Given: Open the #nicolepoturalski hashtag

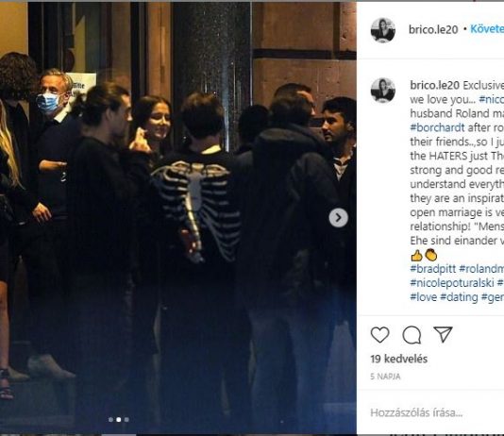Looking at the screenshot, I should click(452, 283).
